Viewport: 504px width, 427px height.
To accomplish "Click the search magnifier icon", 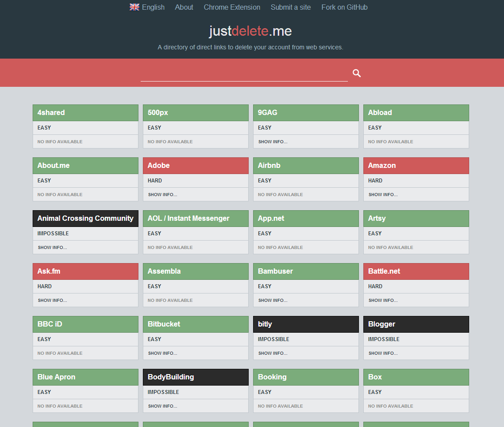I will 356,73.
